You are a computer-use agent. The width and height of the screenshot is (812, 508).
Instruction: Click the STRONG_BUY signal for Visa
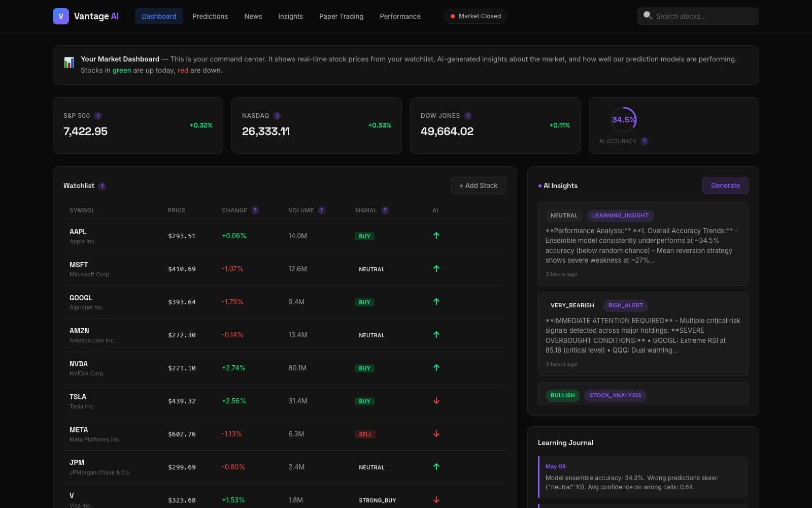[x=378, y=500]
